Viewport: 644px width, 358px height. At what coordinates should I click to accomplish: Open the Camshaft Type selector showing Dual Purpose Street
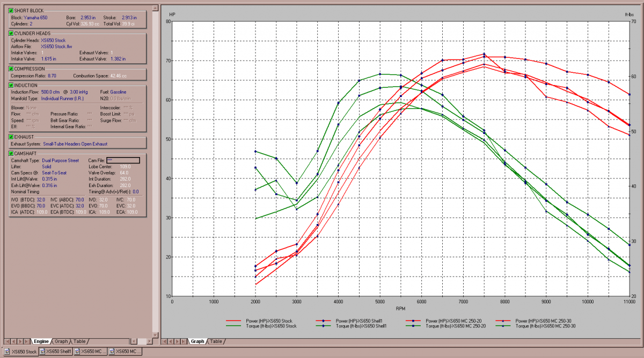pos(60,160)
